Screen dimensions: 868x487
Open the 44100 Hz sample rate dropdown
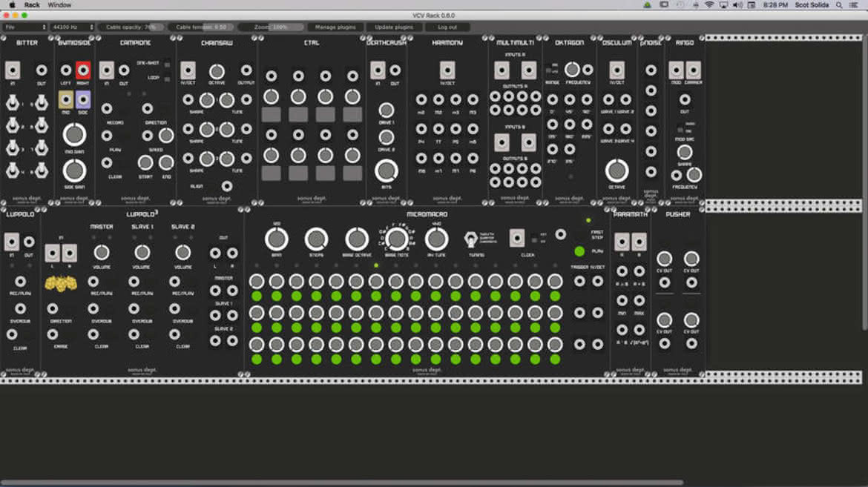(x=73, y=27)
